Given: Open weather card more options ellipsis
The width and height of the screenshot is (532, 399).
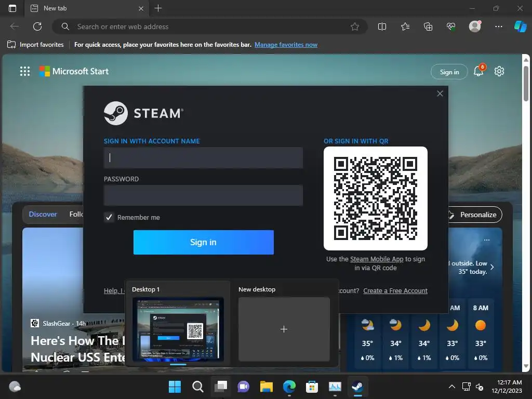Looking at the screenshot, I should pos(487,240).
